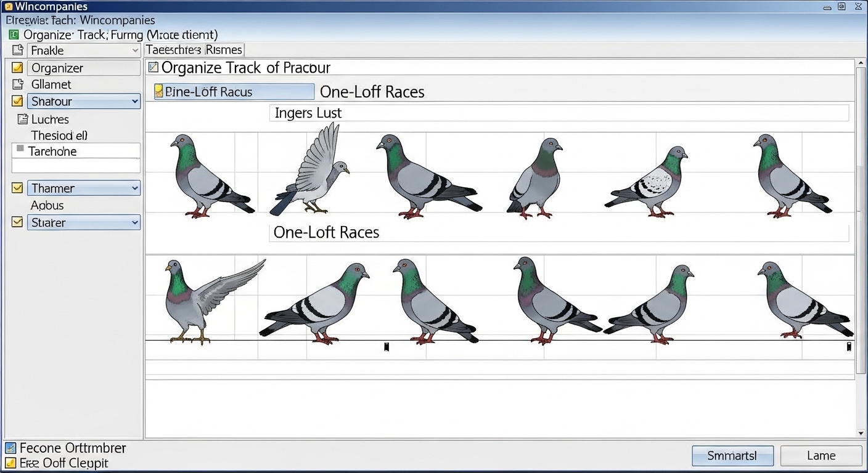Click the yellow icon on Bine-Loff Racus
Image resolution: width=868 pixels, height=473 pixels.
click(x=159, y=92)
